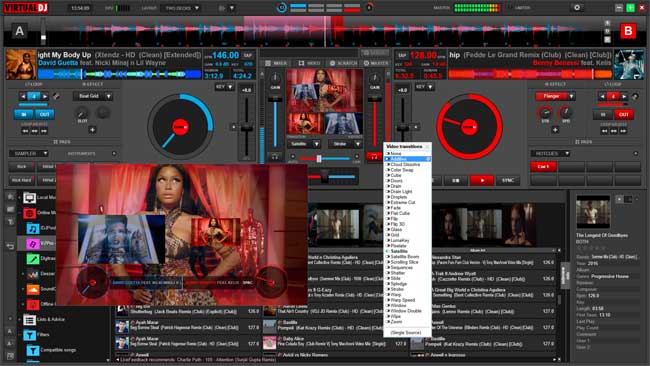
Task: Switch to the SCRATCH tab
Action: pyautogui.click(x=343, y=63)
